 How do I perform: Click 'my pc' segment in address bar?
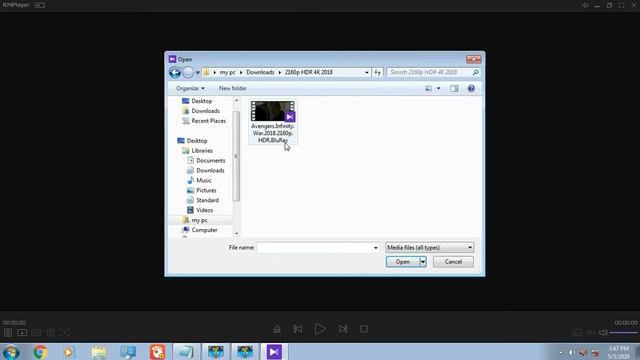[227, 72]
